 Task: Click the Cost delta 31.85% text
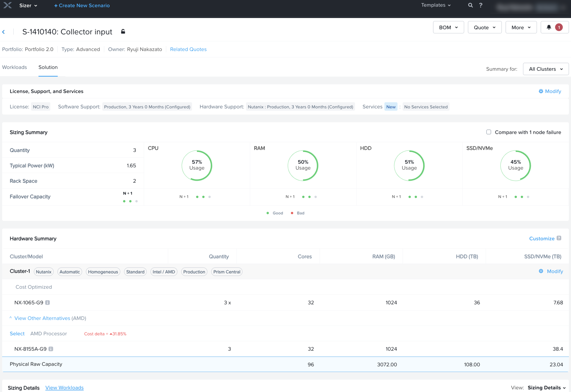click(x=105, y=334)
